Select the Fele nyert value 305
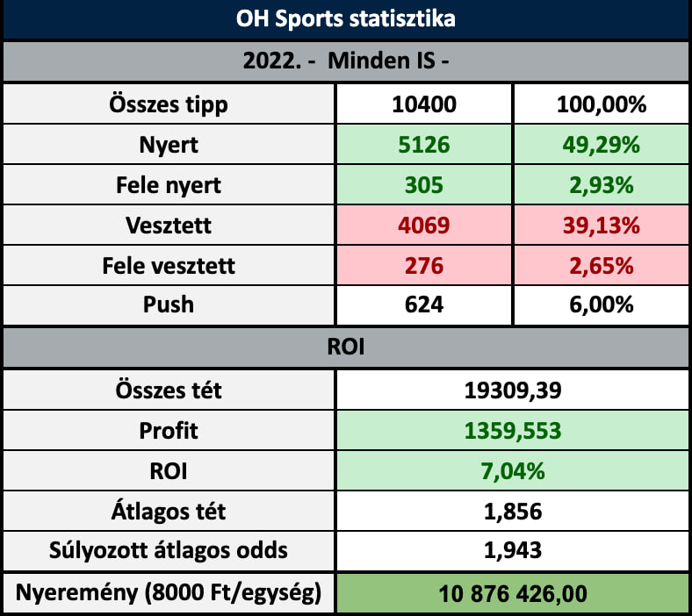 point(425,185)
